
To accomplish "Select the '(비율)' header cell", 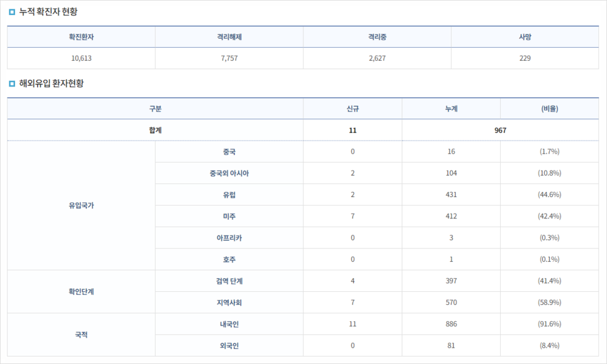I will [x=550, y=109].
